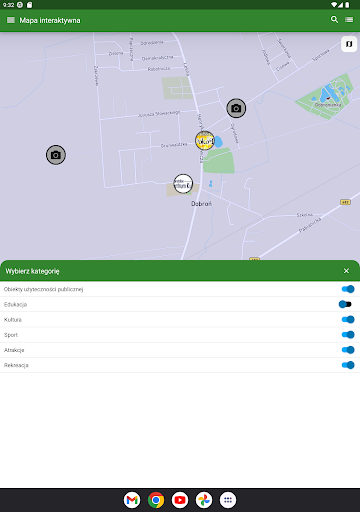Screen dimensions: 360x512
Task: Select the camera marker on the west side
Action: [x=56, y=155]
